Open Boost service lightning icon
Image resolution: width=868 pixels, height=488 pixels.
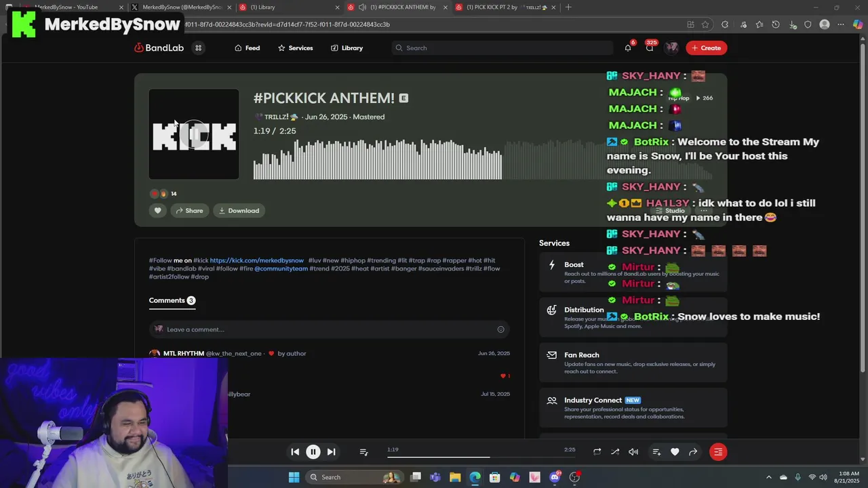point(551,265)
